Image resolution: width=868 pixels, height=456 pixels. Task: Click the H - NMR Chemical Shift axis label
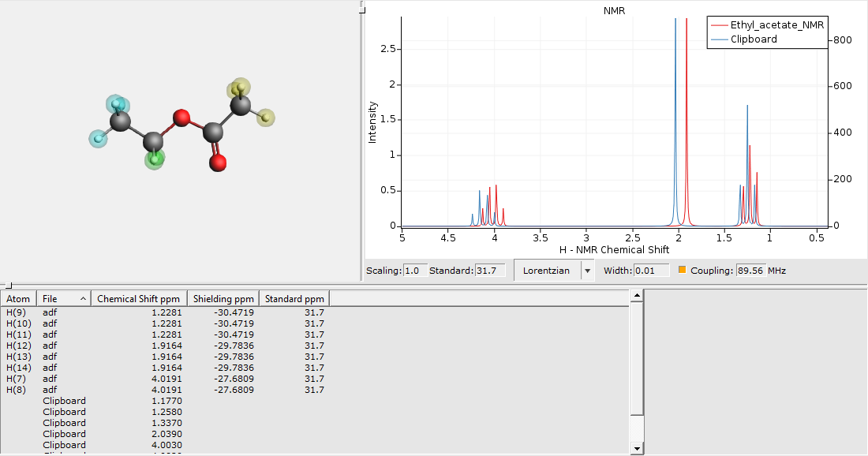pos(614,249)
